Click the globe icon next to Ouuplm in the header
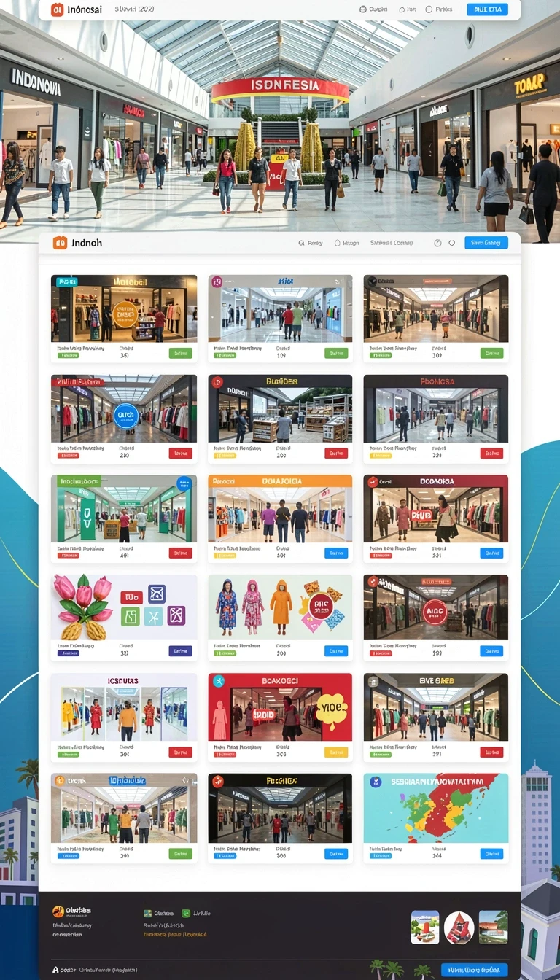The image size is (560, 980). [x=363, y=9]
